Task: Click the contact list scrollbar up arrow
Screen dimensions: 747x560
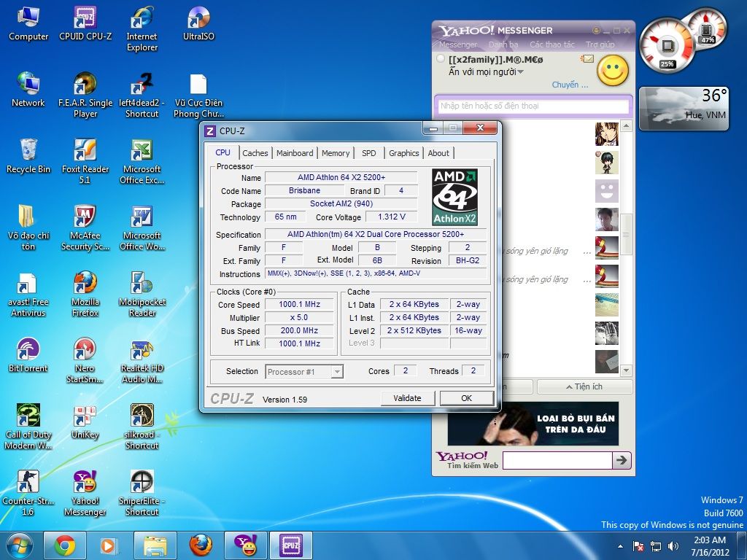Action: click(627, 126)
